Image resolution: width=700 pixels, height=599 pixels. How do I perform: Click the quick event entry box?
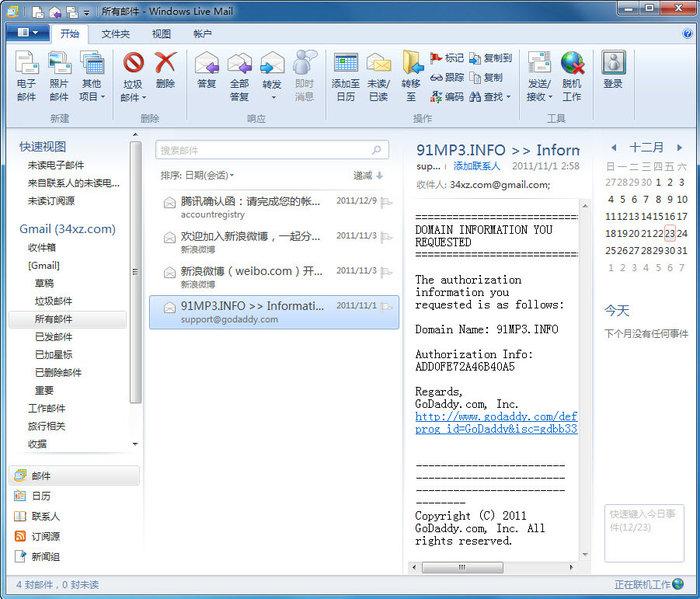[644, 533]
